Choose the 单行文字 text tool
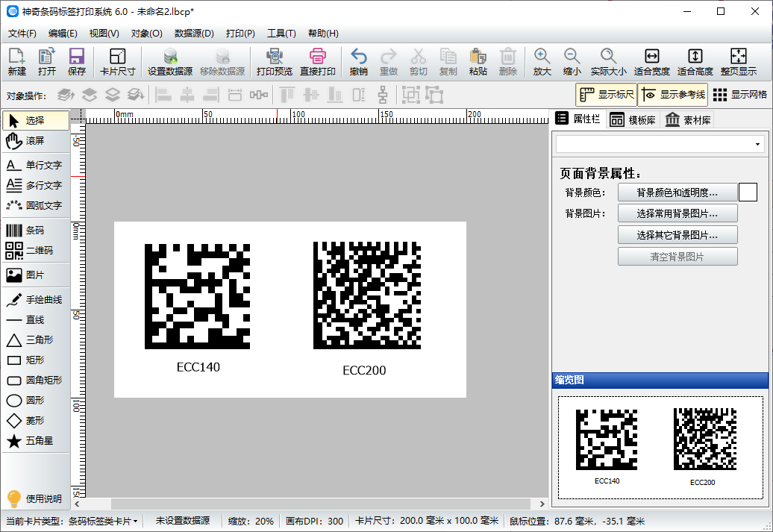773x532 pixels. point(36,165)
